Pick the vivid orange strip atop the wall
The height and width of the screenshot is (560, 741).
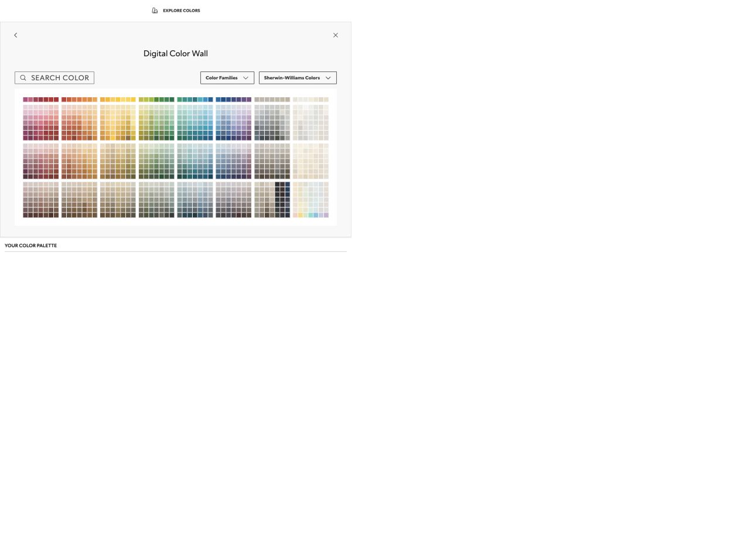click(80, 100)
